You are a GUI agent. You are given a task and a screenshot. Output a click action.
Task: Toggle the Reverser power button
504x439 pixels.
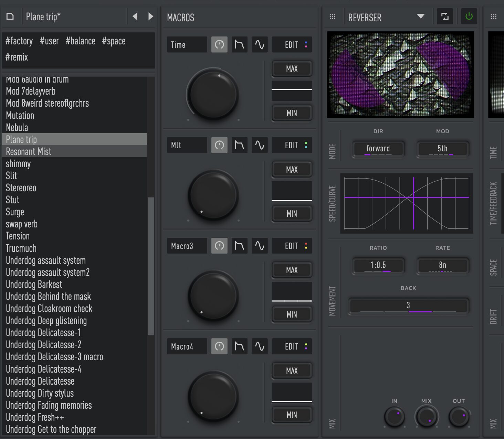[x=469, y=16]
